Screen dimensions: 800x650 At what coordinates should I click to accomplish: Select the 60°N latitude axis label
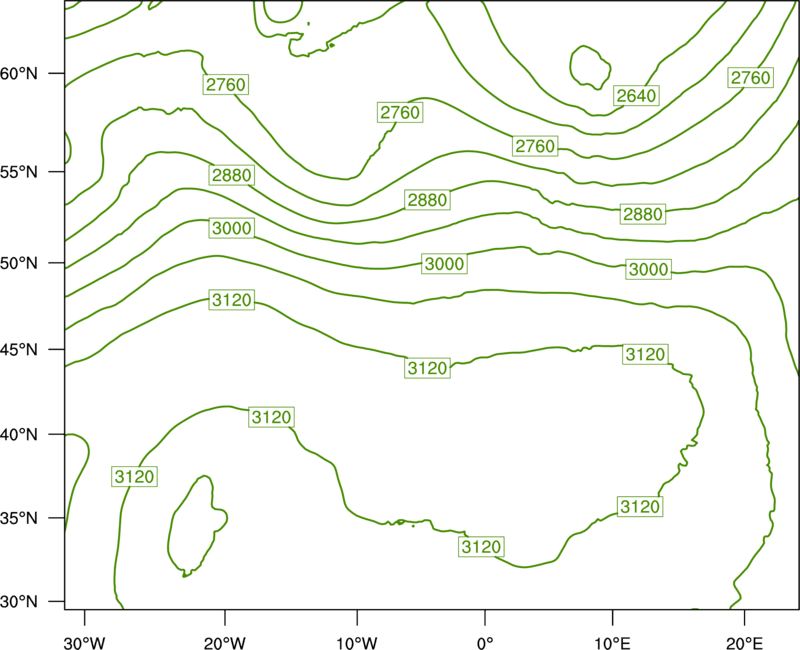pos(19,73)
